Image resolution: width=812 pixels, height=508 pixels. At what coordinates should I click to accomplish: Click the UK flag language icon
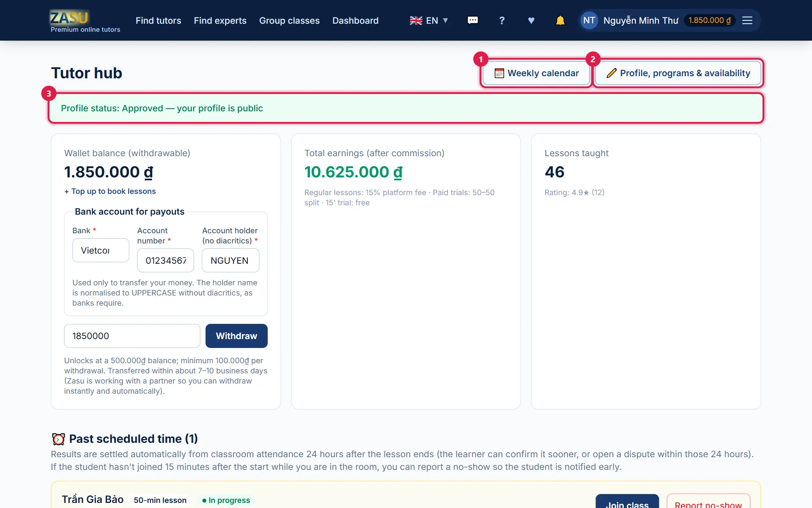point(416,20)
